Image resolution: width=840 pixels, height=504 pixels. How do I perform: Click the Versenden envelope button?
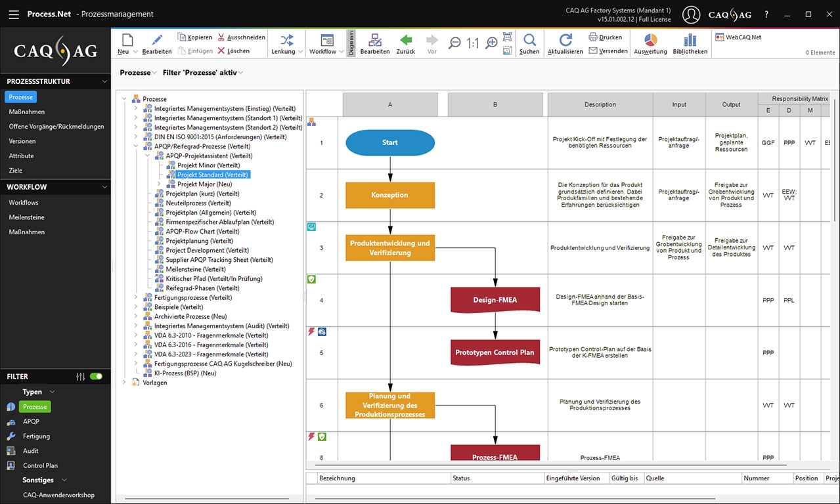(608, 51)
